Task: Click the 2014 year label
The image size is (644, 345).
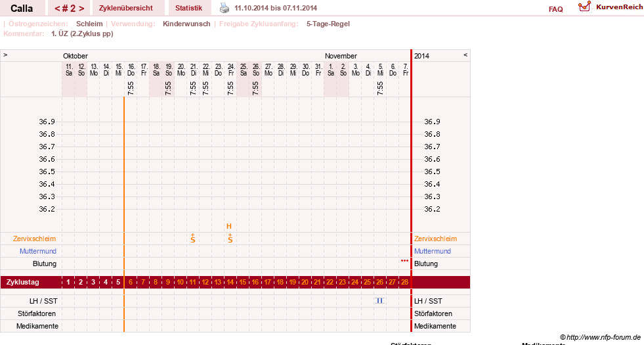Action: [x=422, y=56]
